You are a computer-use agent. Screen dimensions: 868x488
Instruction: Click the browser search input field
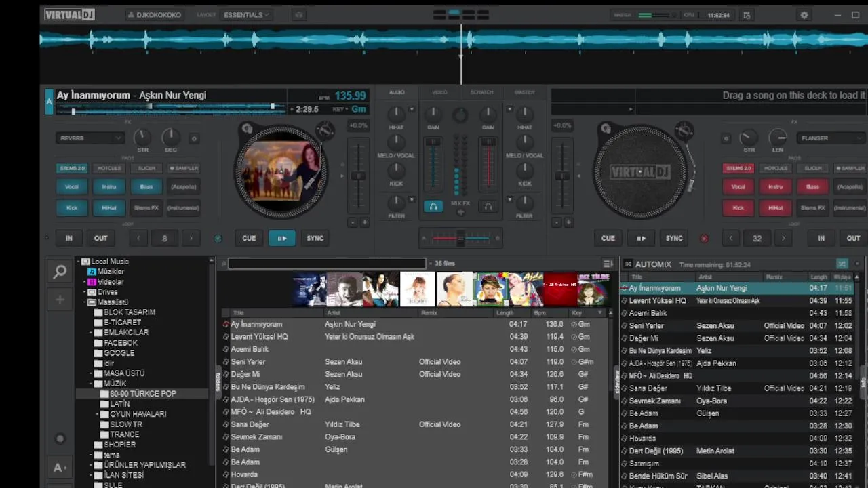pos(327,264)
